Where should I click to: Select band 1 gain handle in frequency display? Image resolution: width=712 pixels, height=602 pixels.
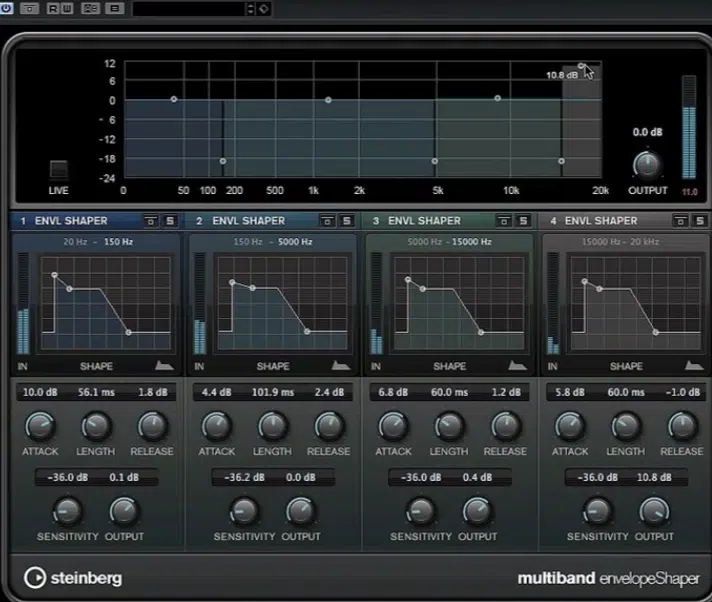(x=174, y=99)
